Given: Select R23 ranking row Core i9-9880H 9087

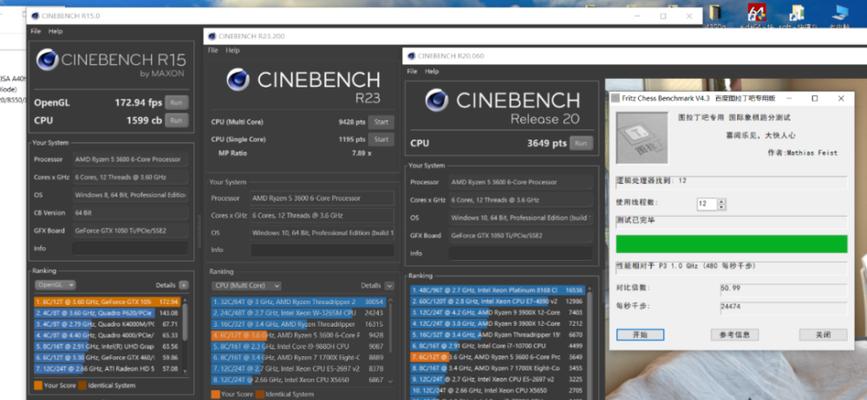Looking at the screenshot, I should click(299, 346).
